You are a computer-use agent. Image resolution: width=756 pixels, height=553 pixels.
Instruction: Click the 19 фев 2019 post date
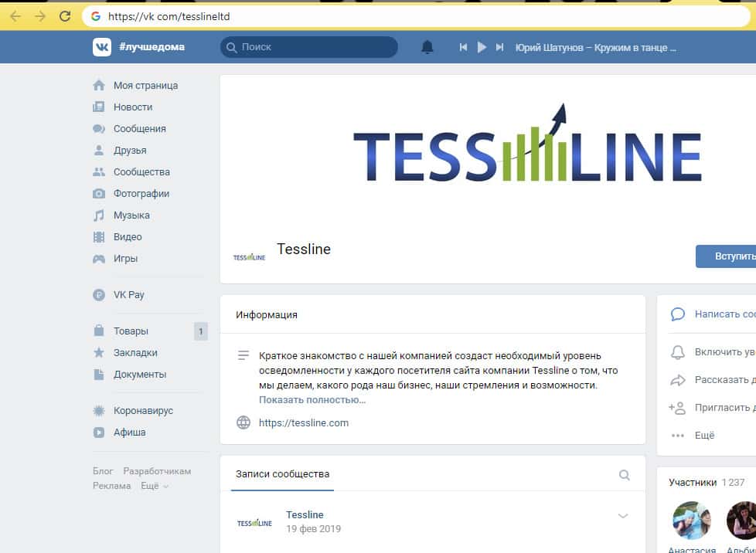tap(313, 529)
